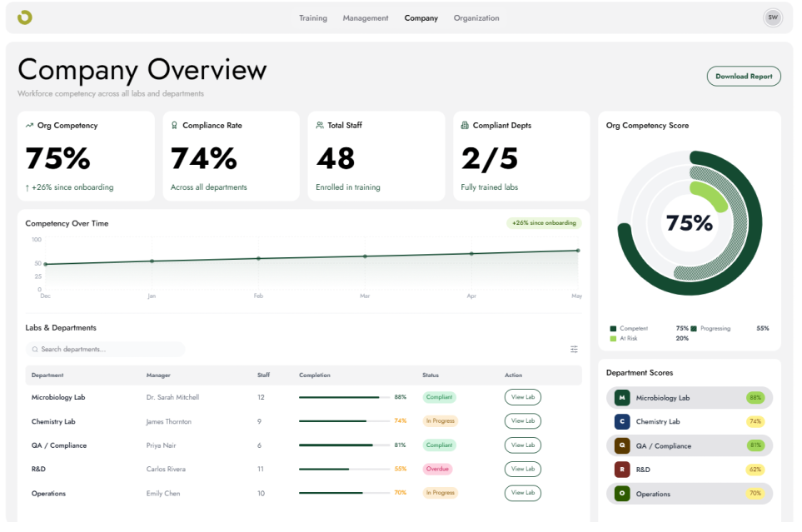Image resolution: width=802 pixels, height=532 pixels.
Task: Click the QA / Compliance 'Q' badge icon
Action: pos(622,445)
